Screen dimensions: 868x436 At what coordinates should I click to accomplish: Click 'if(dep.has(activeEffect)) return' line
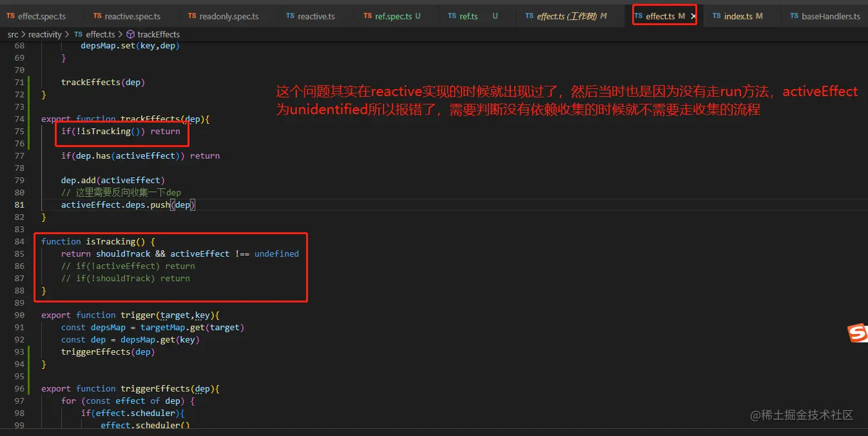[x=140, y=156]
